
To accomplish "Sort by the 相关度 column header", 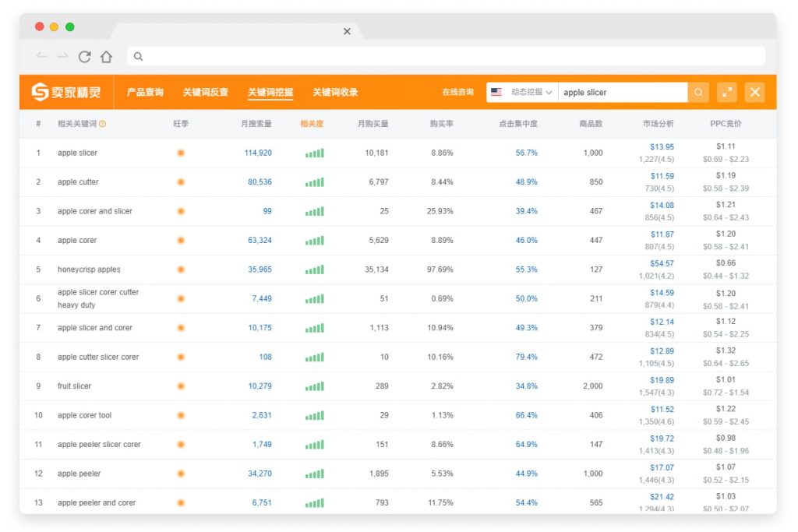I will pyautogui.click(x=312, y=124).
